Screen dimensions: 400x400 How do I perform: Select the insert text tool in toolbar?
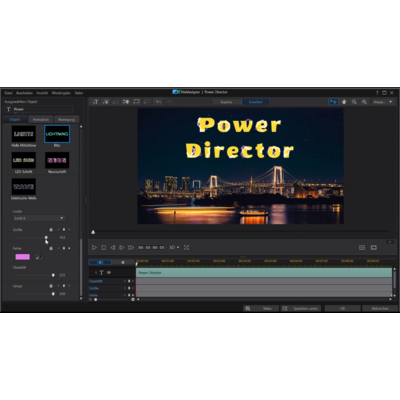point(96,102)
